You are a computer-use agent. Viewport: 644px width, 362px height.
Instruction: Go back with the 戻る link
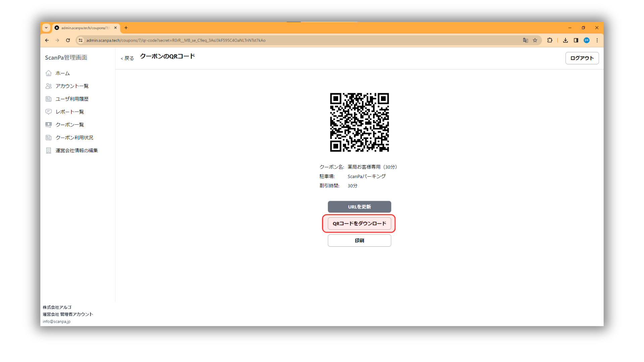(127, 58)
